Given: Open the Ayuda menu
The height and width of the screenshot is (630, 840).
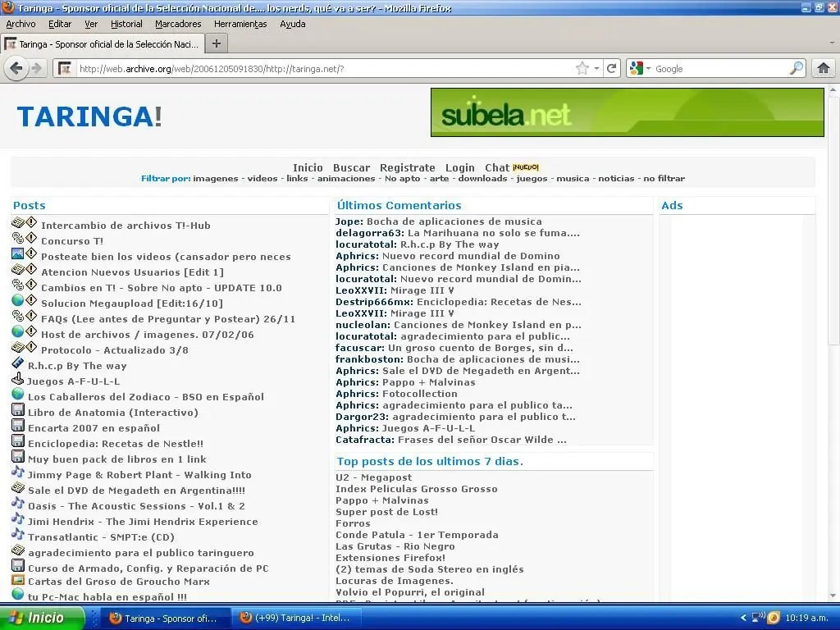Looking at the screenshot, I should 293,24.
